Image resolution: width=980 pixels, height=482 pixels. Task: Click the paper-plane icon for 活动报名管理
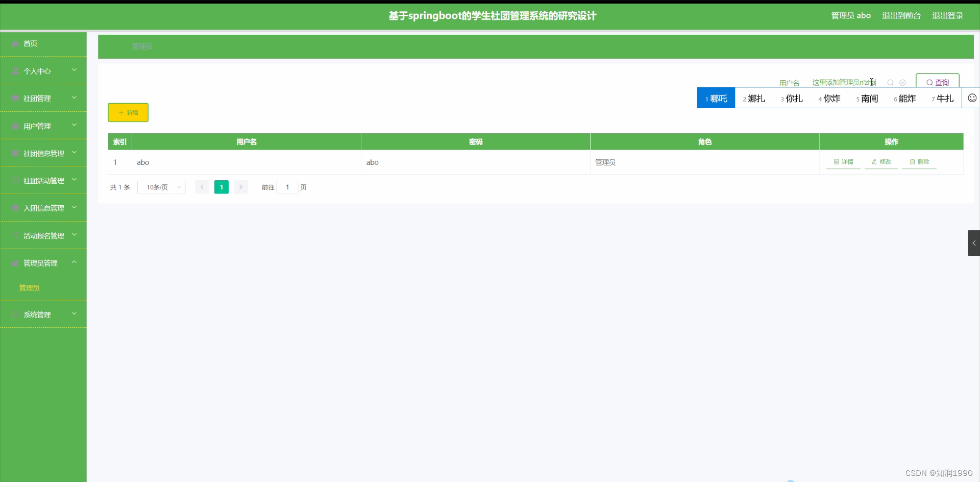pos(15,235)
